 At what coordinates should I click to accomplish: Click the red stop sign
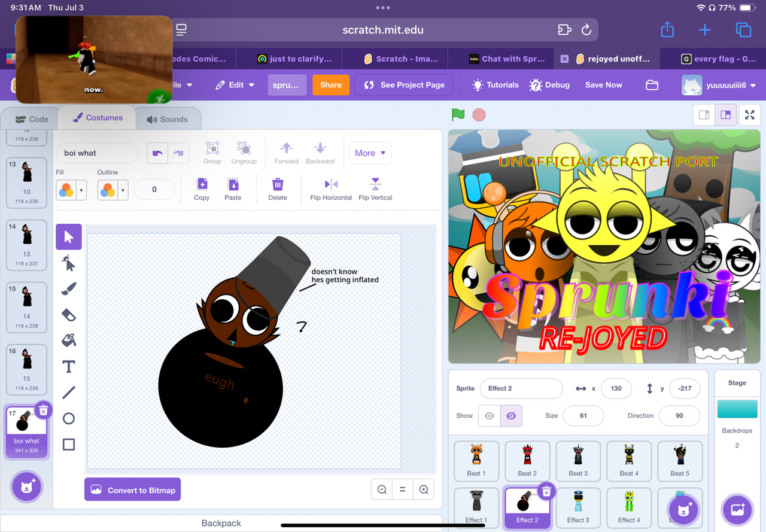479,115
